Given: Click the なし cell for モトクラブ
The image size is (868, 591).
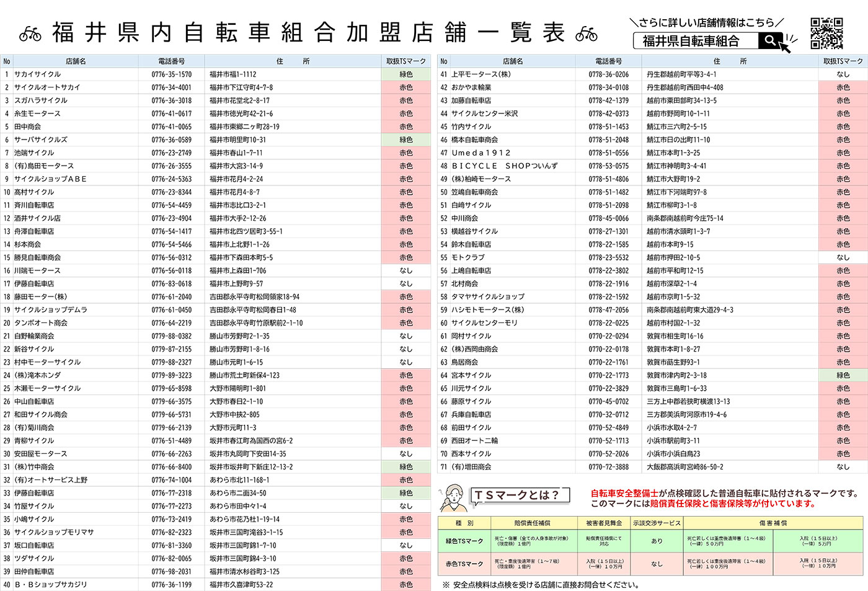Looking at the screenshot, I should [x=843, y=257].
